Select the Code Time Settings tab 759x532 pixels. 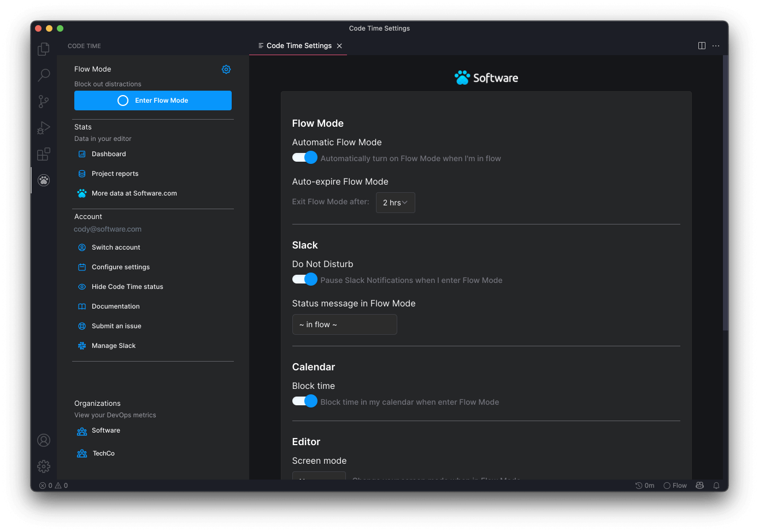click(298, 46)
